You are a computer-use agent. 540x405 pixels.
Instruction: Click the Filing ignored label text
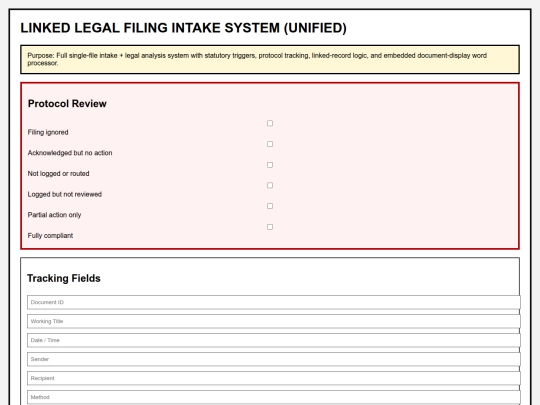pyautogui.click(x=48, y=132)
